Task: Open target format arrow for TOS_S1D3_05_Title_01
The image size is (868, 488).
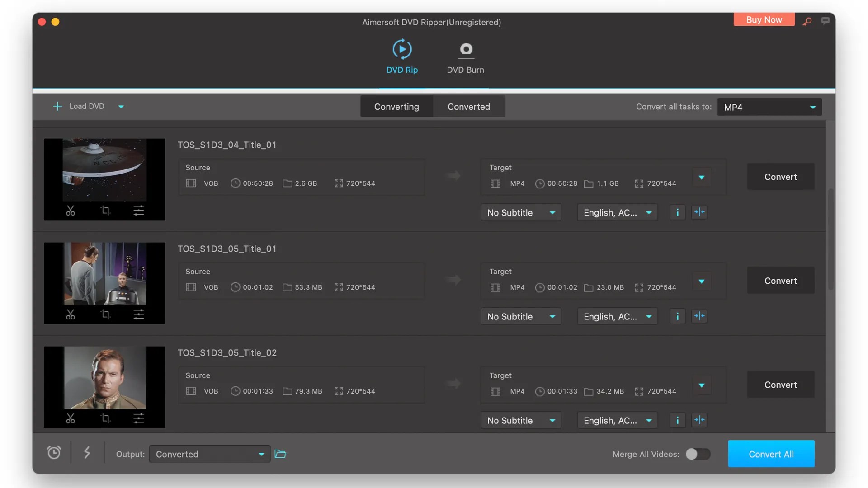Action: coord(702,281)
